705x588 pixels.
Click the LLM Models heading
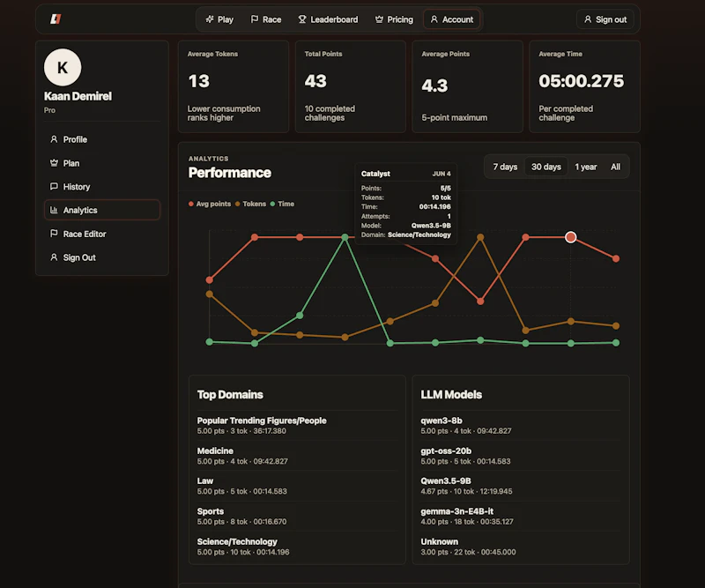(x=451, y=395)
